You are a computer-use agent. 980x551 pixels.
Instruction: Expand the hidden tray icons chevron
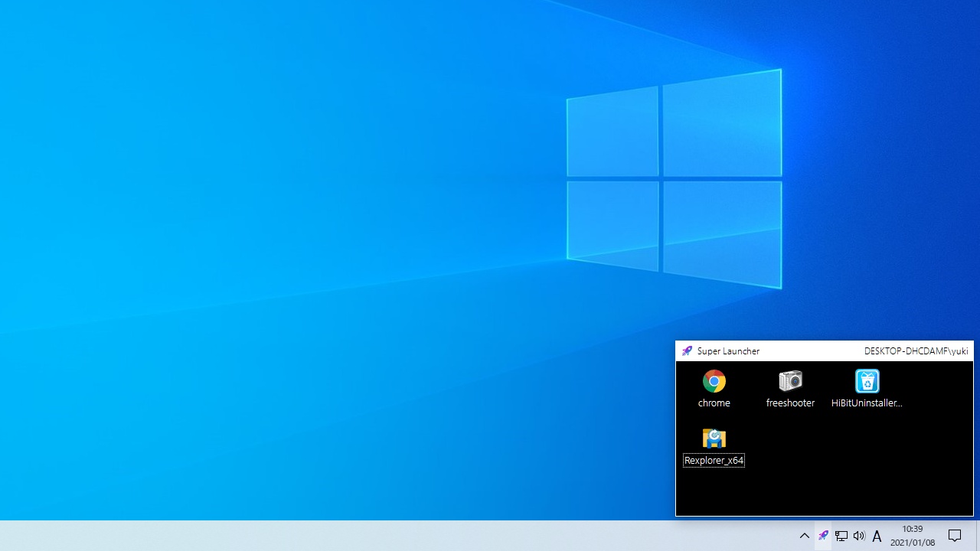(805, 536)
